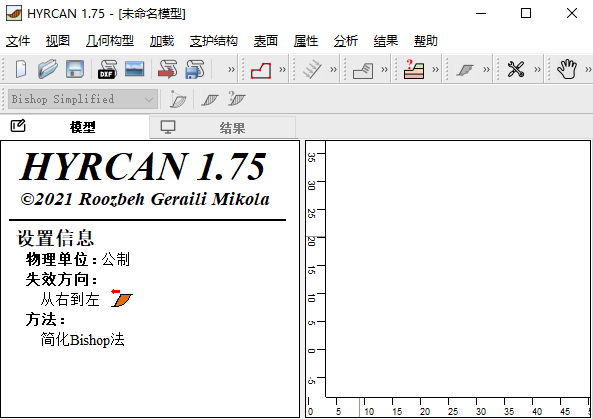The image size is (593, 419).
Task: Expand geometry toolbar overflow chevron
Action: point(282,70)
